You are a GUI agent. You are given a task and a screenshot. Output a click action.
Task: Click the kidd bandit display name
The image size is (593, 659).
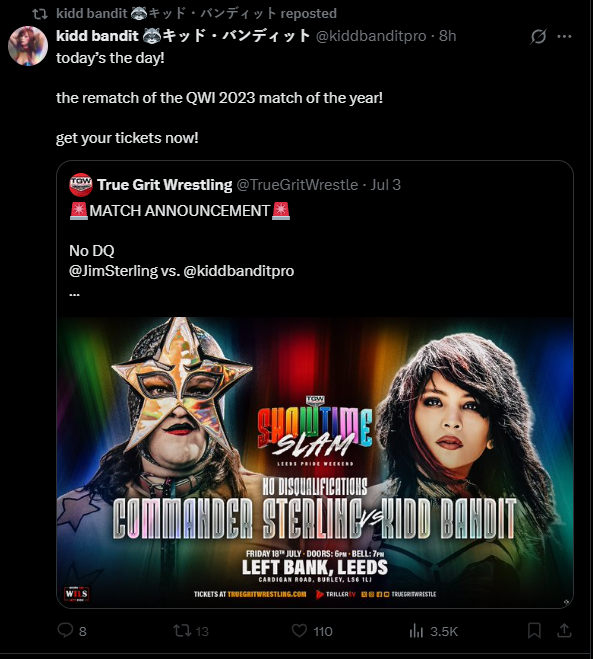click(183, 36)
